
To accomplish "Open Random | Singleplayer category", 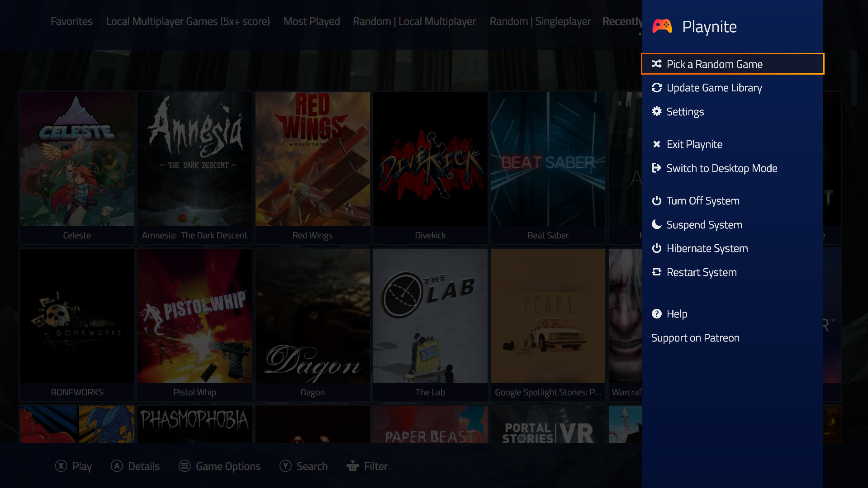I will (x=540, y=21).
